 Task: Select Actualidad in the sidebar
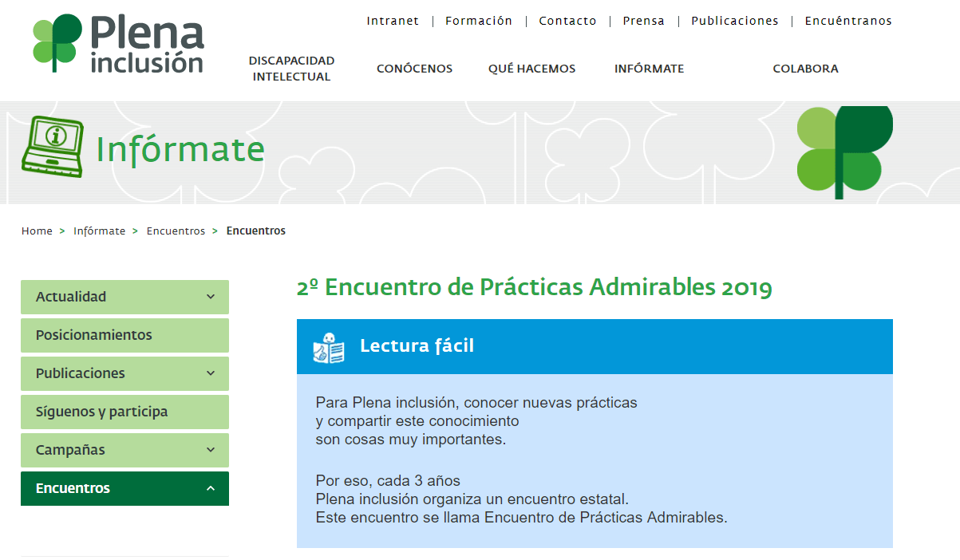pyautogui.click(x=124, y=297)
